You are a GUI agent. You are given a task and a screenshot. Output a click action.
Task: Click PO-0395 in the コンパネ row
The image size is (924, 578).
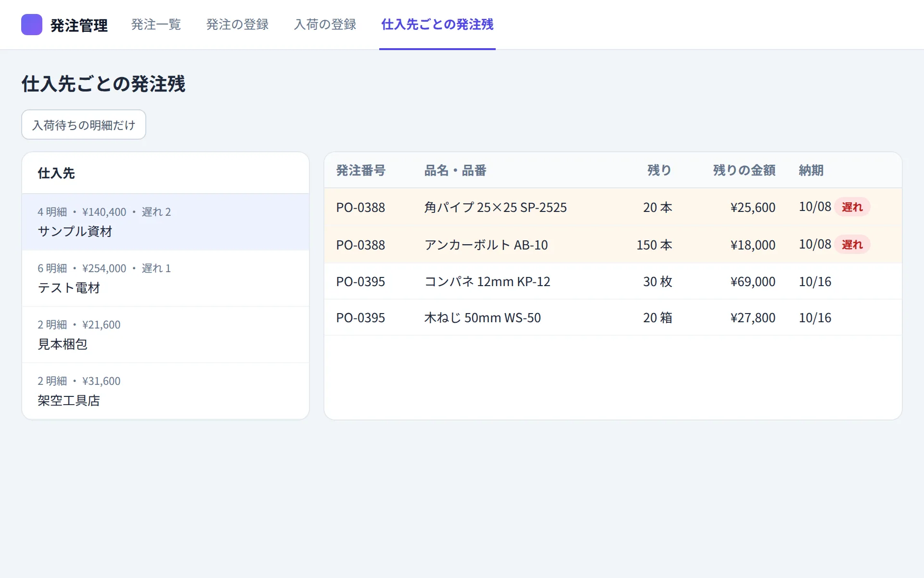[360, 282]
